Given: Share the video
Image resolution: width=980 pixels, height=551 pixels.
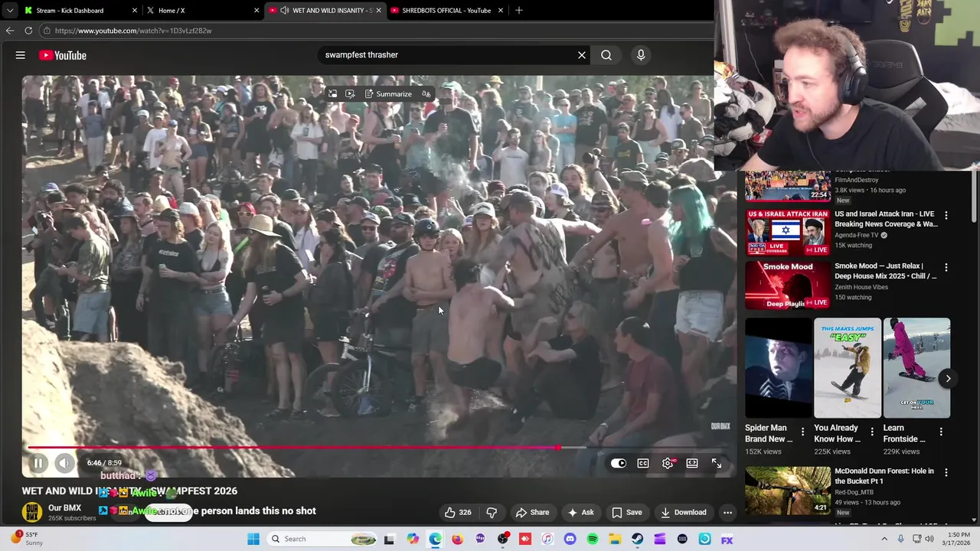Looking at the screenshot, I should 532,512.
